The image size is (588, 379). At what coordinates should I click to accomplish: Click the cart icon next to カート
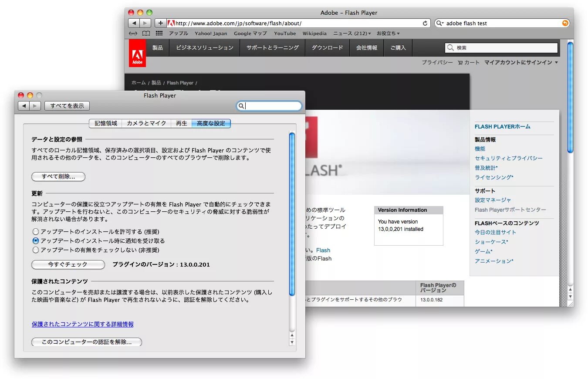pos(460,63)
